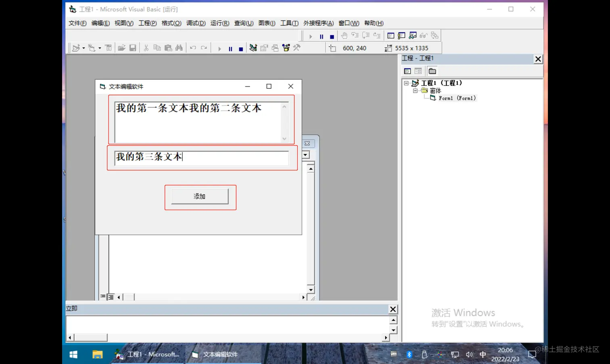Click View Code in the project panel
The height and width of the screenshot is (364, 610).
(x=407, y=71)
